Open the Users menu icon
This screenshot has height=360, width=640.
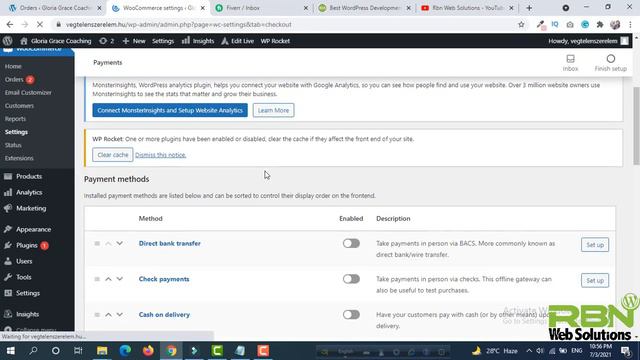8,261
